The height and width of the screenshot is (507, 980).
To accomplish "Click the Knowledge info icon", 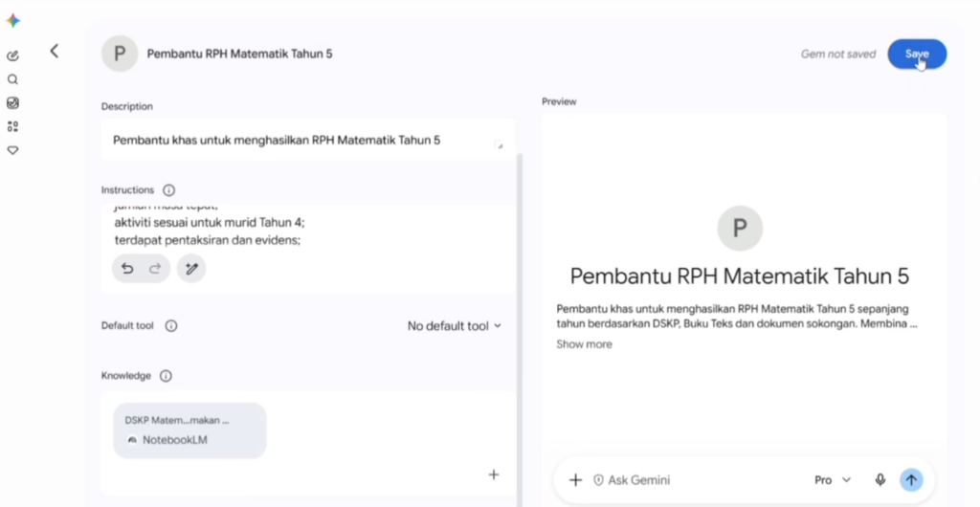I will point(166,376).
